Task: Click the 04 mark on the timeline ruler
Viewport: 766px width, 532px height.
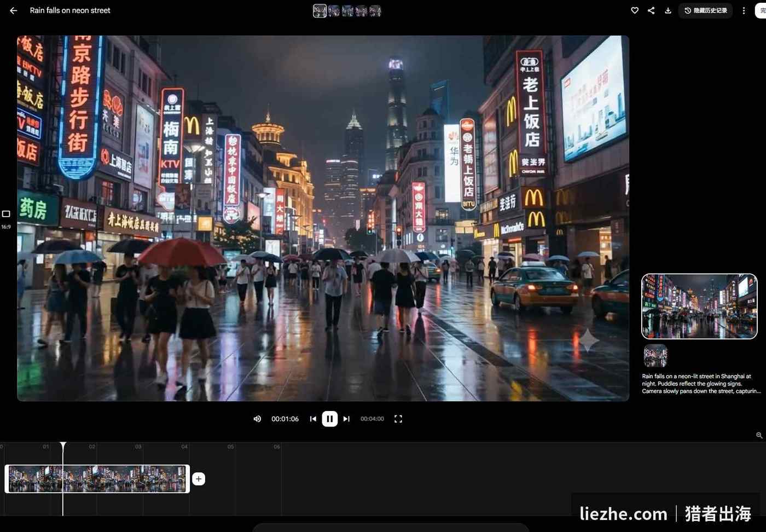Action: (184, 447)
